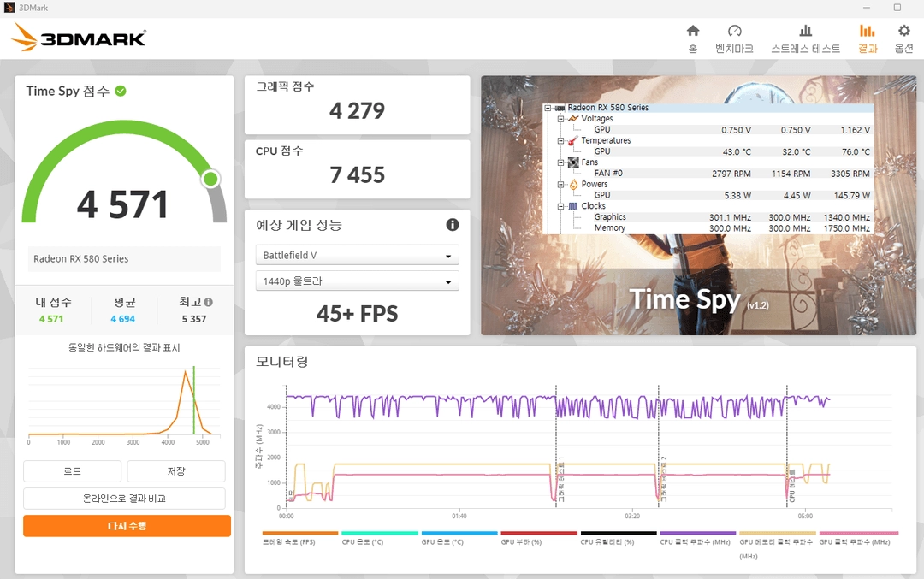This screenshot has height=579, width=924.
Task: Switch to the 벤치마크 tab label
Action: point(734,48)
